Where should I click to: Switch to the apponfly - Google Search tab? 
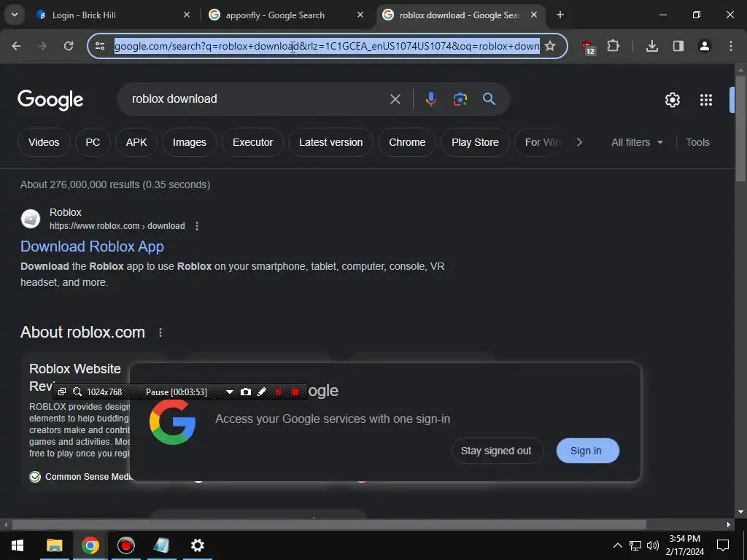(285, 15)
